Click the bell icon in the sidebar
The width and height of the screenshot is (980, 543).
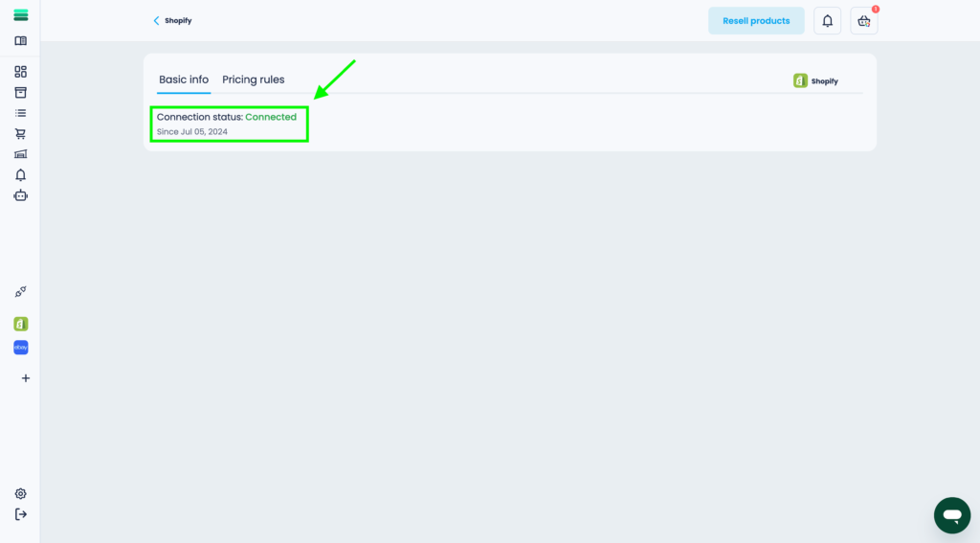point(20,175)
